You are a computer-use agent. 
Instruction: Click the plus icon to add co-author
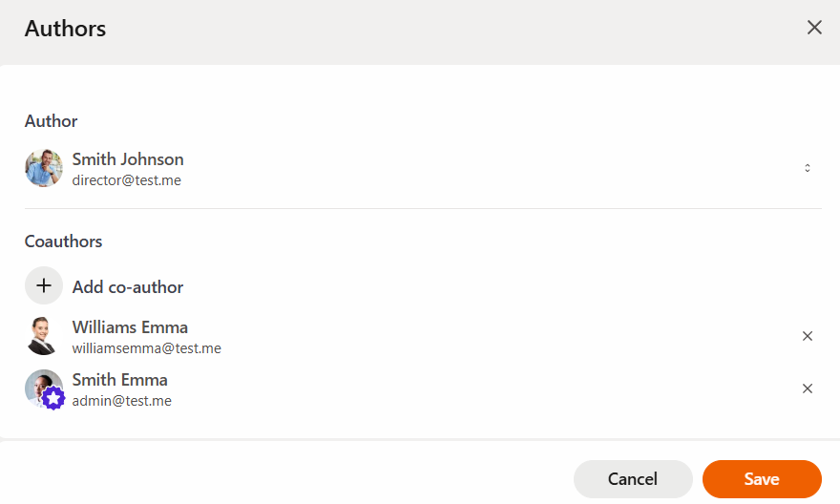[x=44, y=286]
